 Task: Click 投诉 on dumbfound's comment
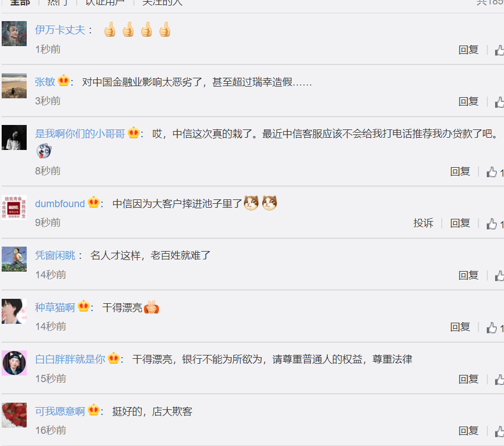tap(423, 223)
